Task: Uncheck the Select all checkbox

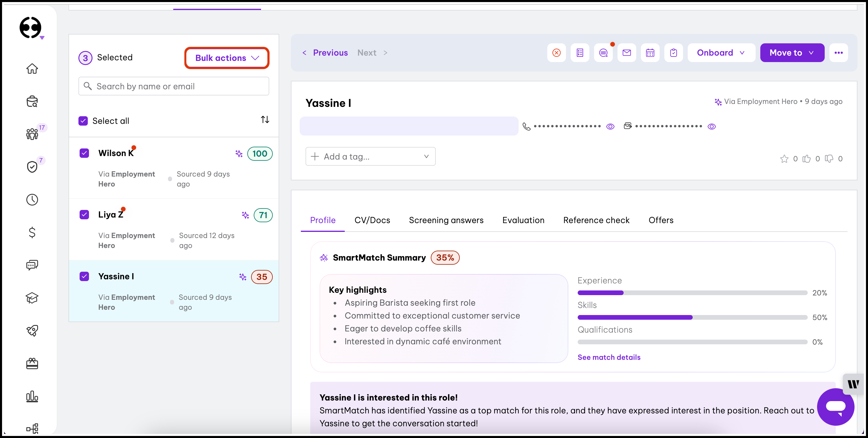Action: [x=83, y=121]
